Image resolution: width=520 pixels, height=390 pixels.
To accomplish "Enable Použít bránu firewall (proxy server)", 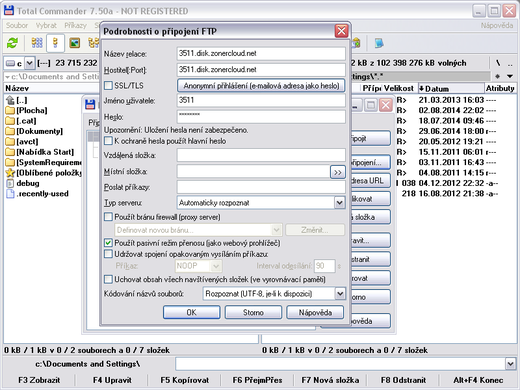I will (x=108, y=217).
